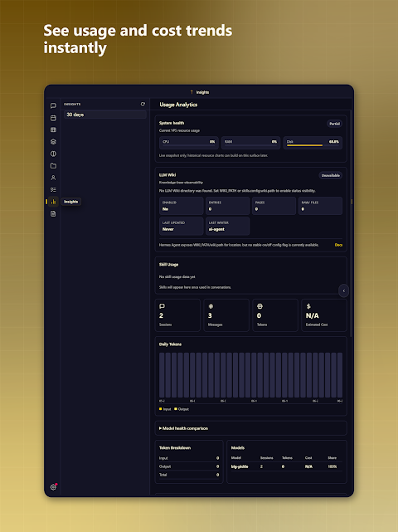
Task: Click the Disk usage progress bar
Action: [313, 145]
